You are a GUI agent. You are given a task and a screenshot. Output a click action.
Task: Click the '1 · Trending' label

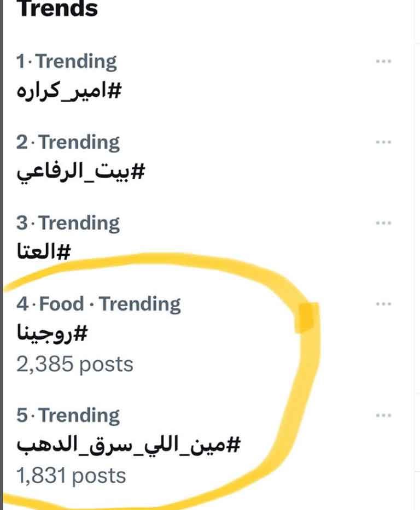point(66,61)
